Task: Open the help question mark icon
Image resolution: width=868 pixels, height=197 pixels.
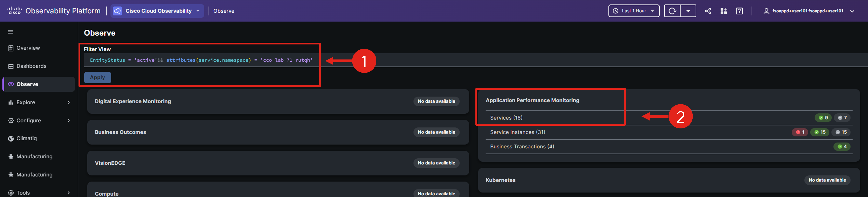Action: pyautogui.click(x=739, y=11)
